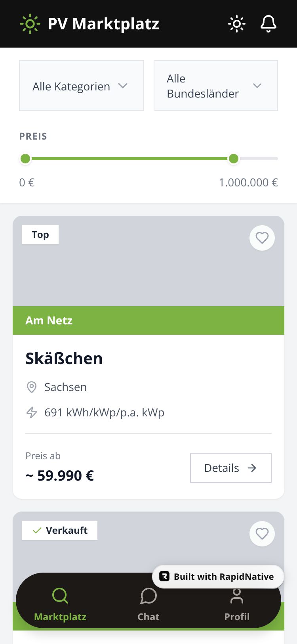
Task: Expand the Alle Bundesländer dropdown
Action: pos(215,86)
